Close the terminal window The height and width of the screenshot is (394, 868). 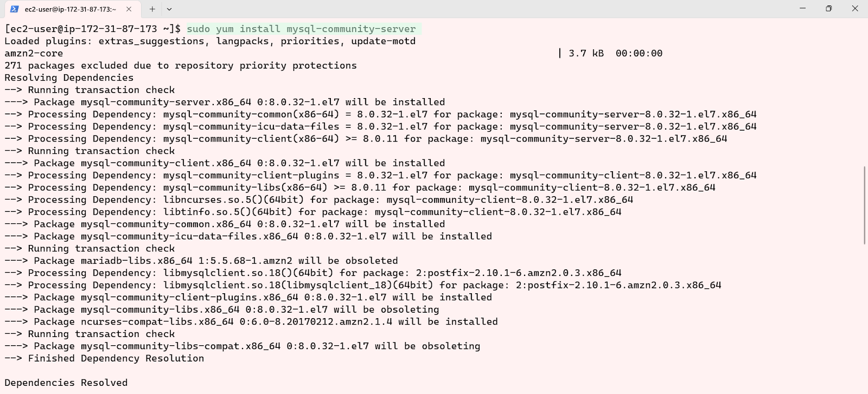click(855, 9)
